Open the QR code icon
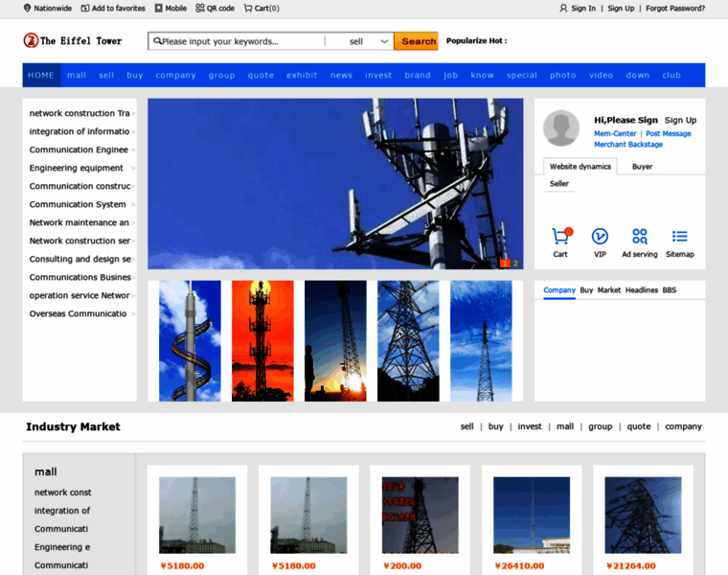Image resolution: width=728 pixels, height=575 pixels. [200, 8]
